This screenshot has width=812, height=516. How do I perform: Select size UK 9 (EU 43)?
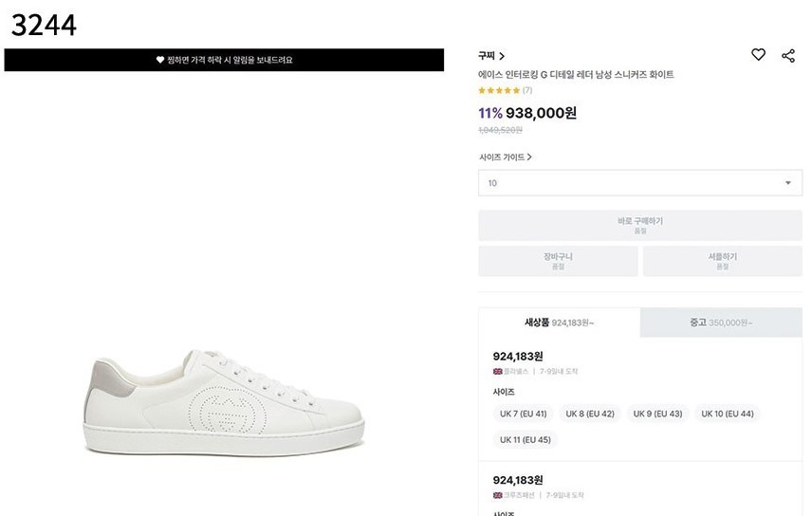[657, 414]
